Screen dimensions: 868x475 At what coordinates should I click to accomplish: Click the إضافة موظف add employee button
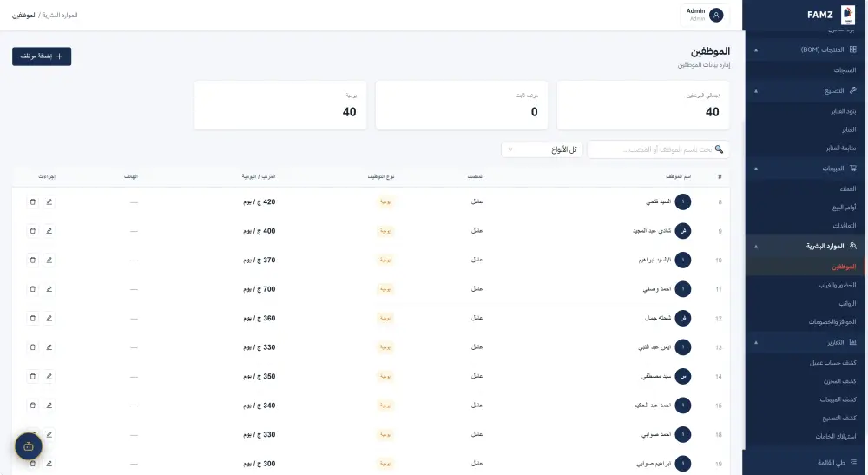click(x=42, y=56)
